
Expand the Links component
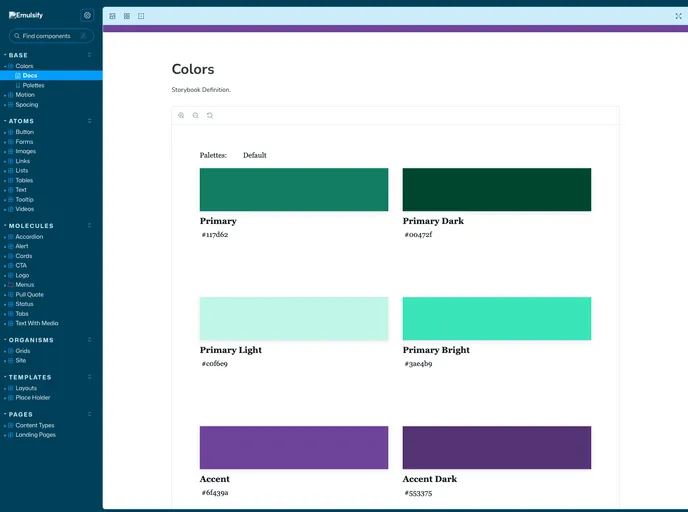tap(22, 161)
